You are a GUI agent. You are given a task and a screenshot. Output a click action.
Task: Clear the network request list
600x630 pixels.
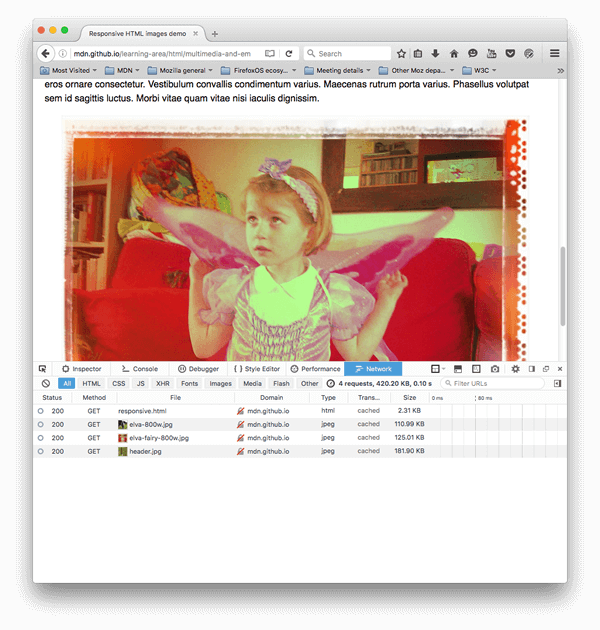tap(46, 383)
